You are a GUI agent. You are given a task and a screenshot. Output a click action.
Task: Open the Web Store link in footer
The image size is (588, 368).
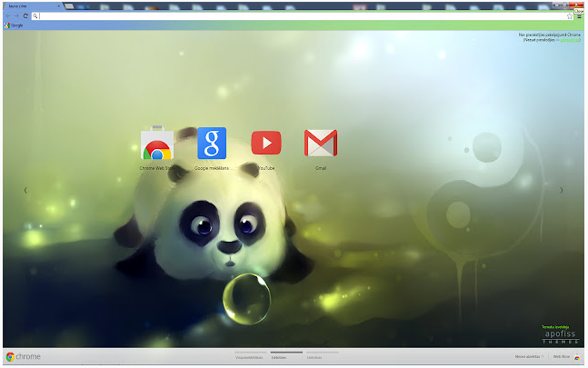(x=562, y=357)
